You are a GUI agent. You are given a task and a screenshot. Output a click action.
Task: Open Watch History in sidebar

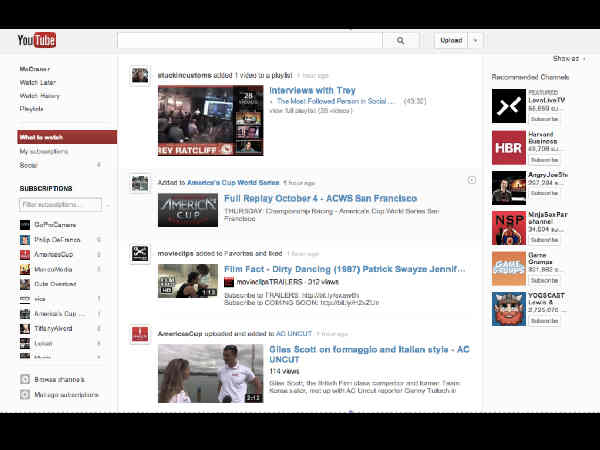pos(39,96)
